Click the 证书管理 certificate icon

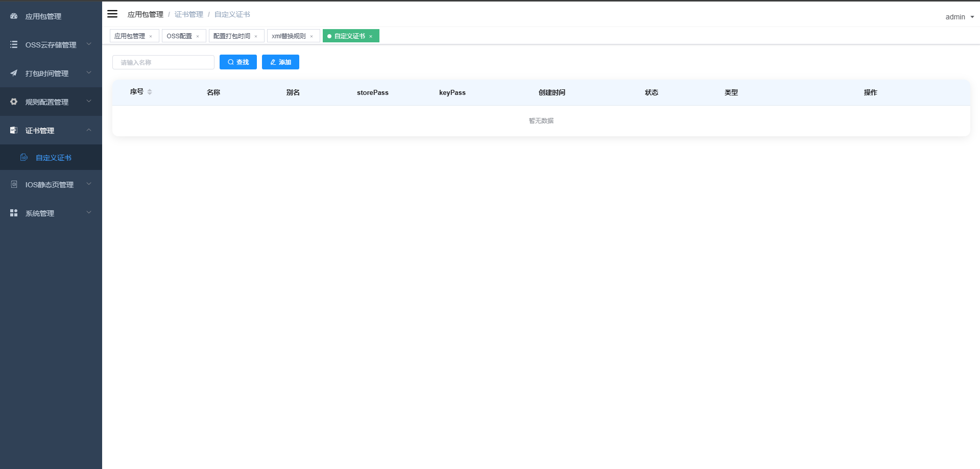[x=13, y=130]
